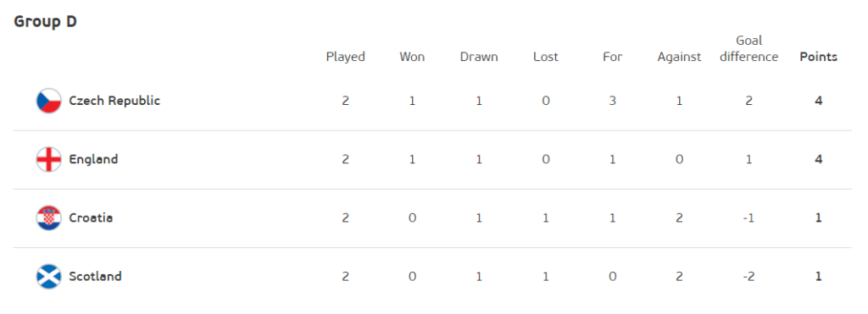Viewport: 868px width, 314px height.
Task: Click the Against column header
Action: (679, 57)
